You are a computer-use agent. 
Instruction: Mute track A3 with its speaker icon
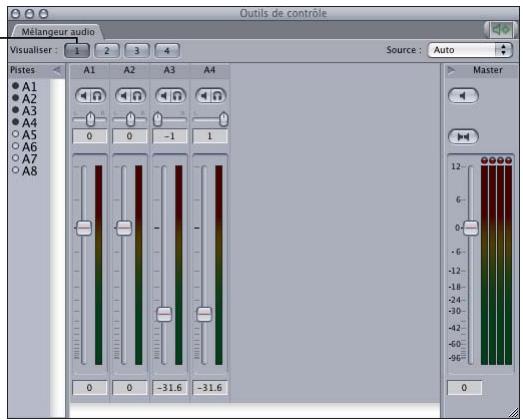pos(164,96)
